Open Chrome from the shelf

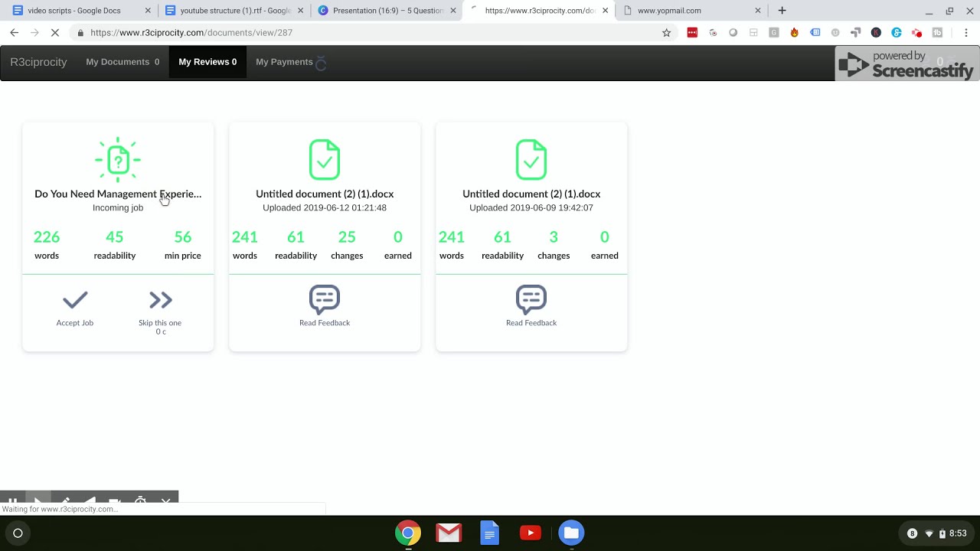click(408, 533)
